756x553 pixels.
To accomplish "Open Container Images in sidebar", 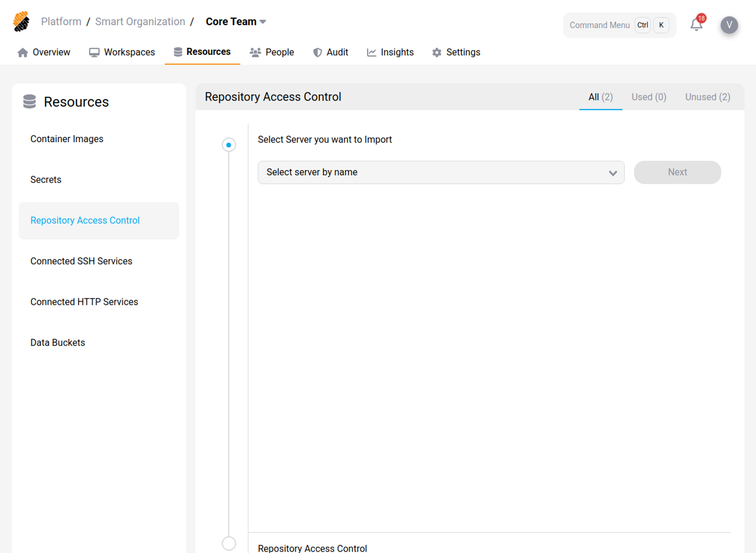I will tap(99, 139).
